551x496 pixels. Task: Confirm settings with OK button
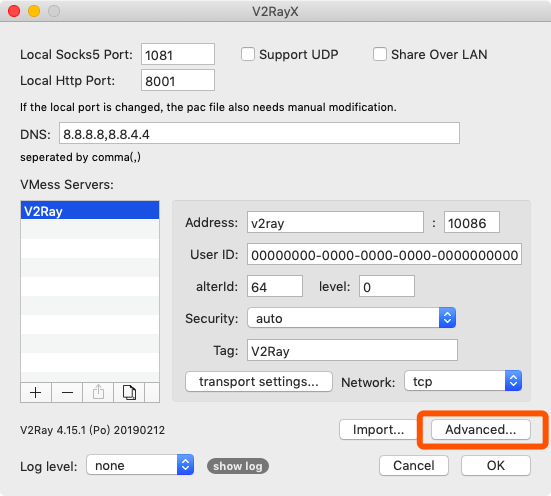click(x=495, y=466)
